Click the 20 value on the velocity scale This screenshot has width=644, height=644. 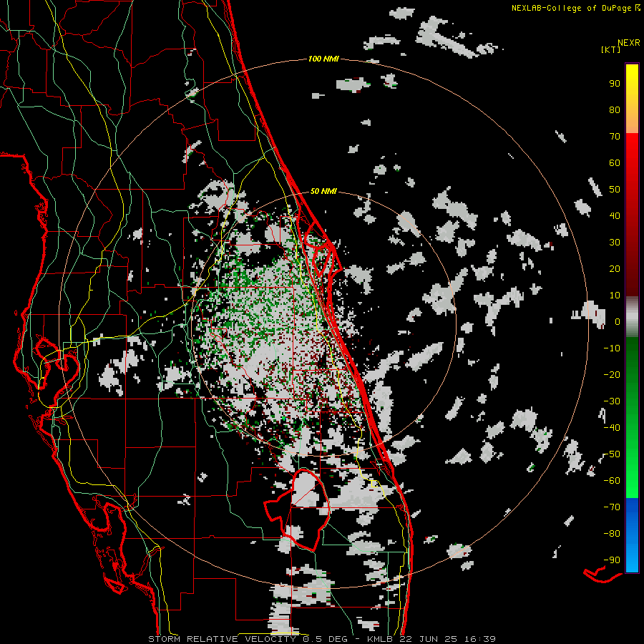pyautogui.click(x=615, y=269)
